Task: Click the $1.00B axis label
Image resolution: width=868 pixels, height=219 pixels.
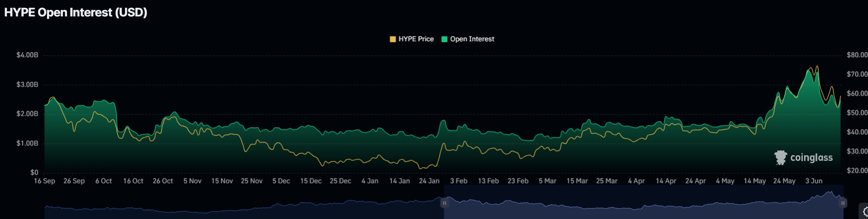Action: tap(27, 143)
